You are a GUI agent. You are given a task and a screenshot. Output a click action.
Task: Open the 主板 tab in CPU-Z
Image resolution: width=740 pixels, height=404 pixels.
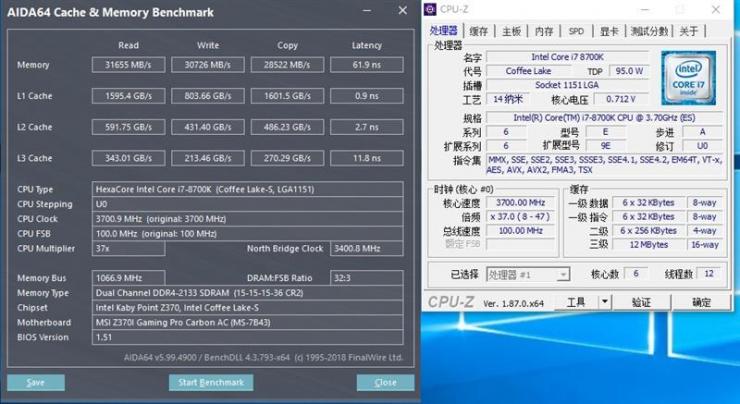tap(511, 31)
